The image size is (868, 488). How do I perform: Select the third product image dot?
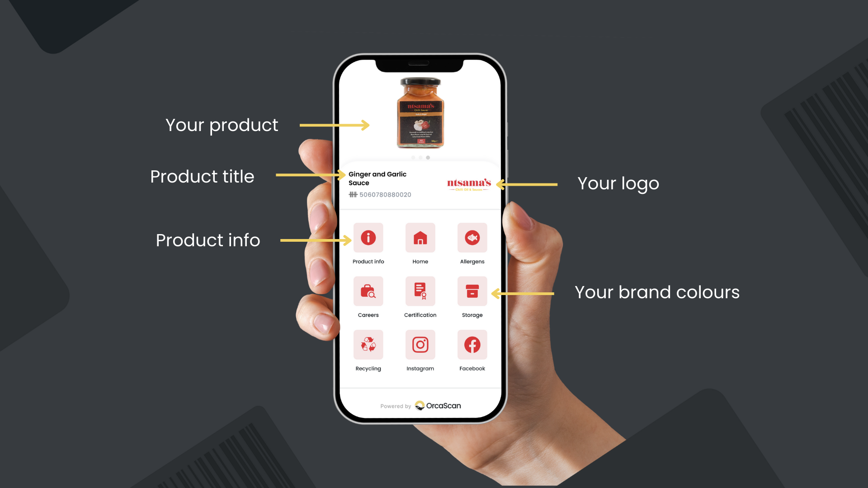pos(428,157)
